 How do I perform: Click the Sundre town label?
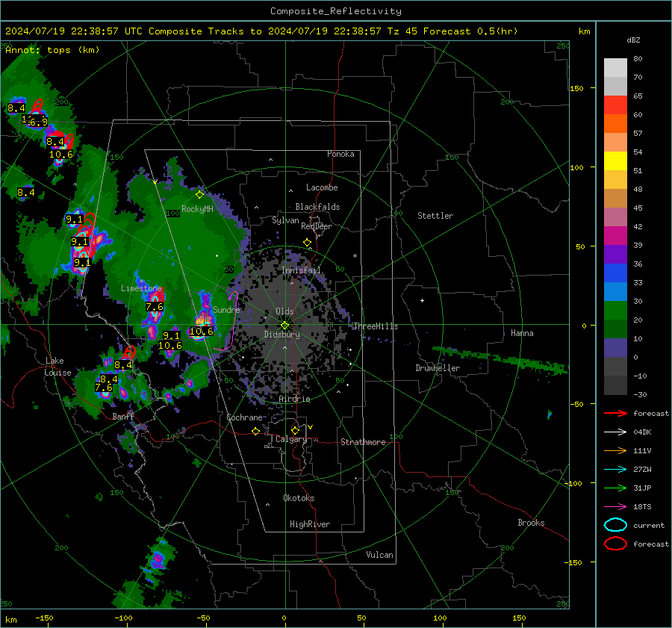(x=226, y=309)
